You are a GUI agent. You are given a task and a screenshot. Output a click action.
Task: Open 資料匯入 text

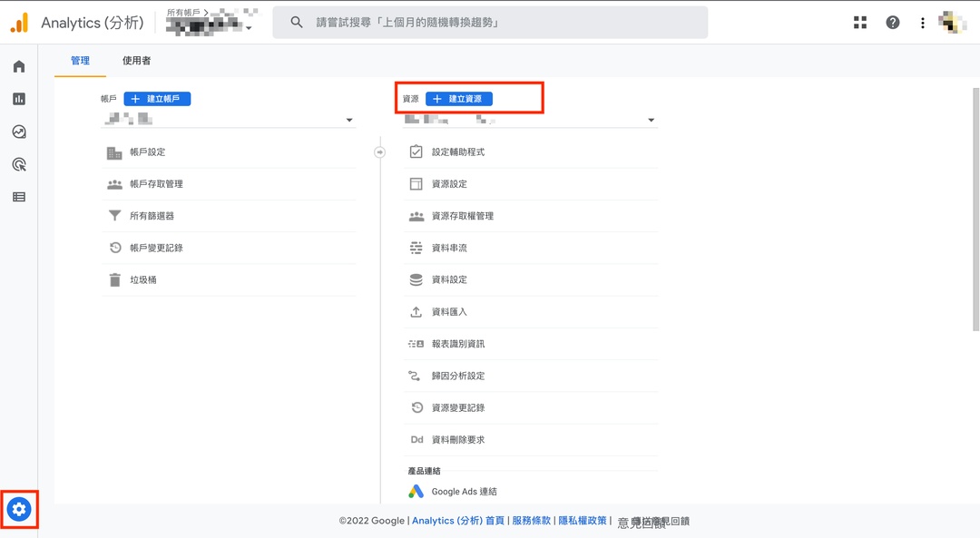click(x=449, y=312)
